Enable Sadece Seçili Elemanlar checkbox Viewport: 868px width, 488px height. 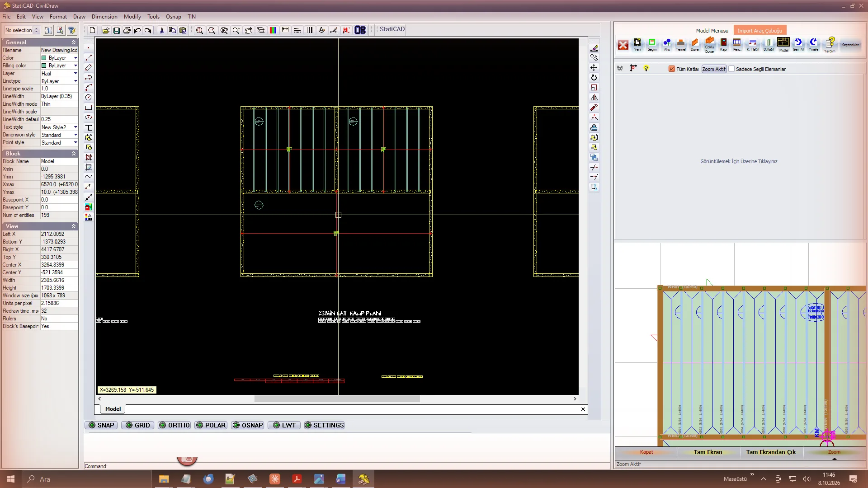tap(731, 69)
